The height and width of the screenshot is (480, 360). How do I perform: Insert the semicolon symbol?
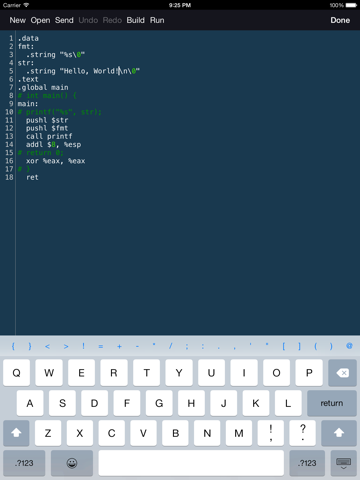tap(187, 347)
